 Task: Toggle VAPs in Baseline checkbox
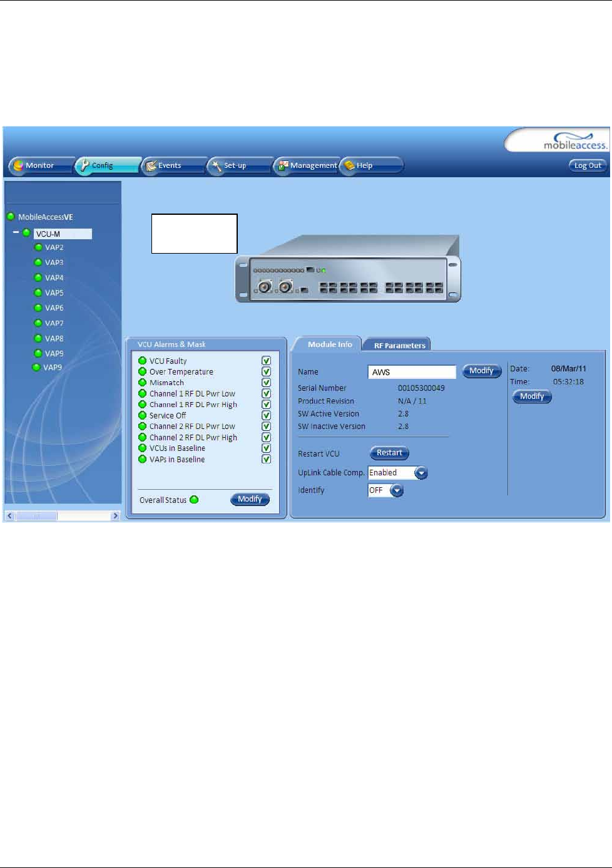point(266,459)
